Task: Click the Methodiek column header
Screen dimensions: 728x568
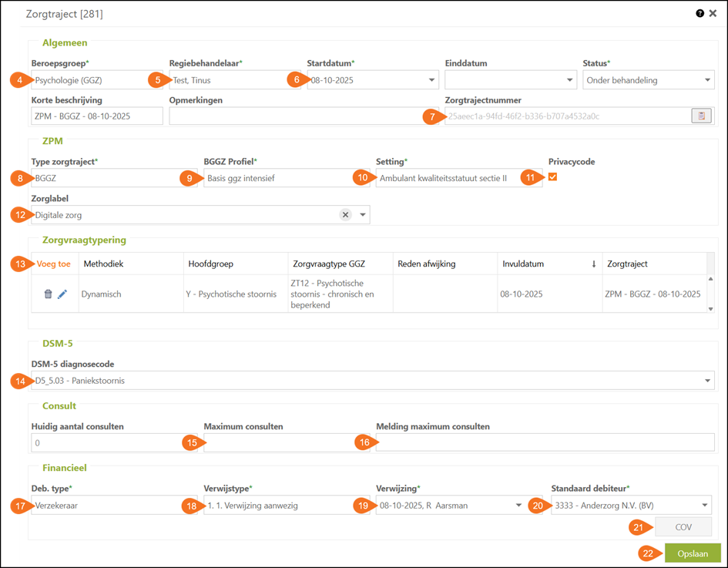Action: tap(102, 264)
